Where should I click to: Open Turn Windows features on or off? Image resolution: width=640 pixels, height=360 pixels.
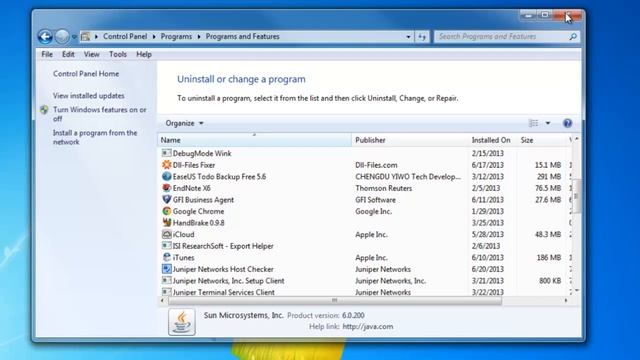100,114
